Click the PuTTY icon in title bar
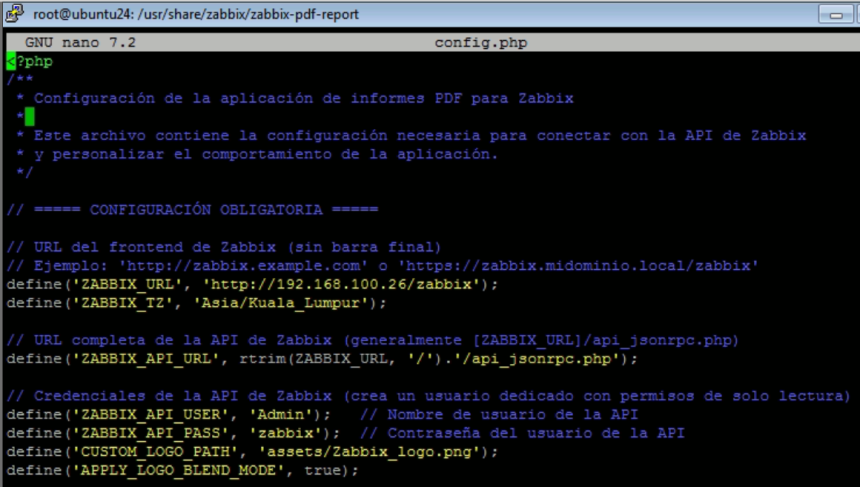This screenshot has width=860, height=487. [x=14, y=14]
